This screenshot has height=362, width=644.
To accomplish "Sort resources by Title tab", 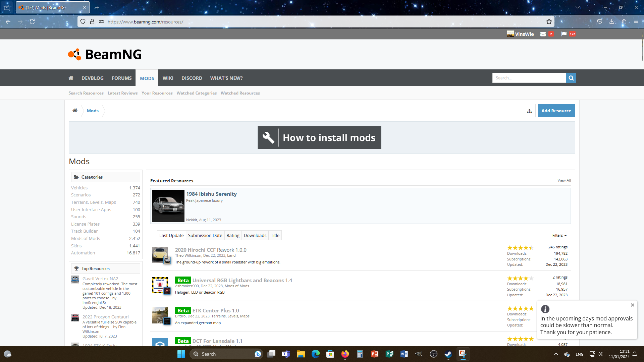I will tap(275, 235).
